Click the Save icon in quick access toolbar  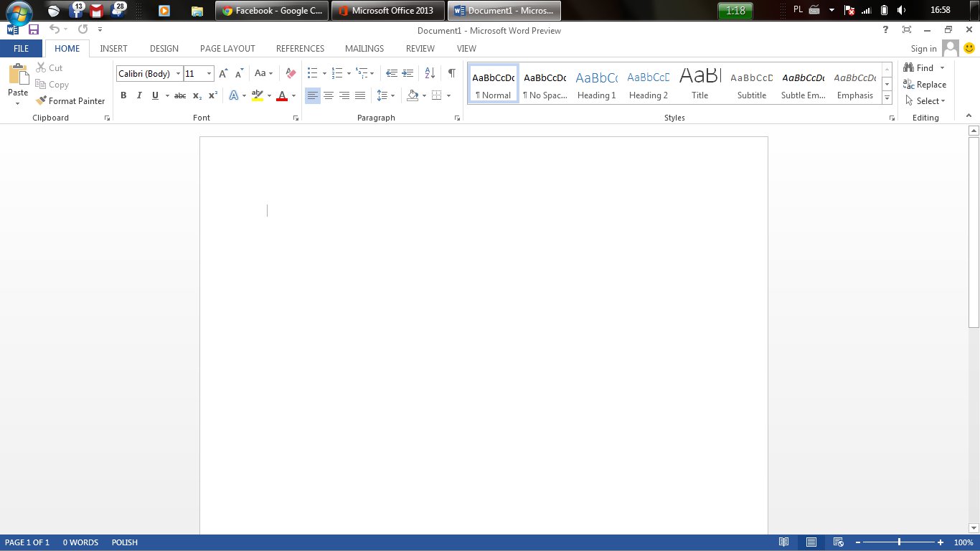(33, 29)
